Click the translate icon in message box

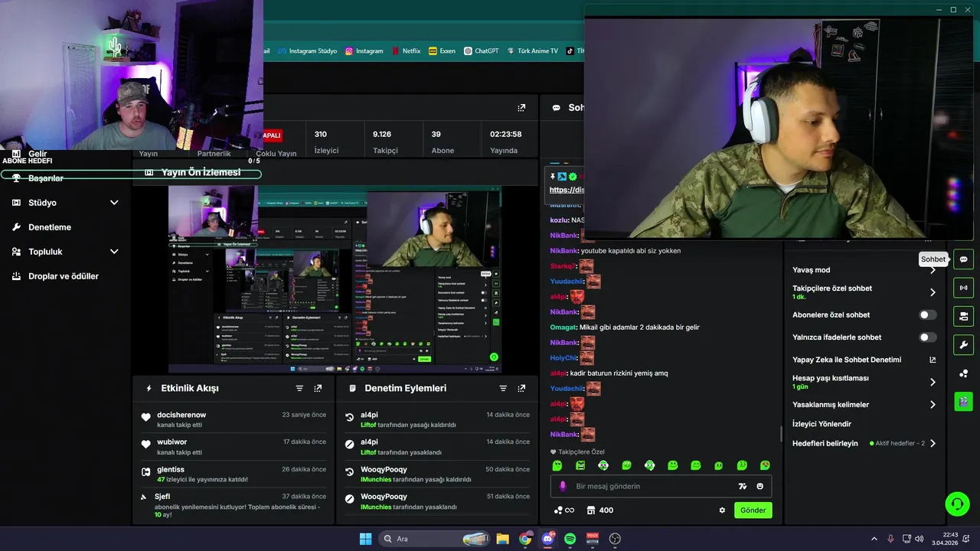pos(742,487)
